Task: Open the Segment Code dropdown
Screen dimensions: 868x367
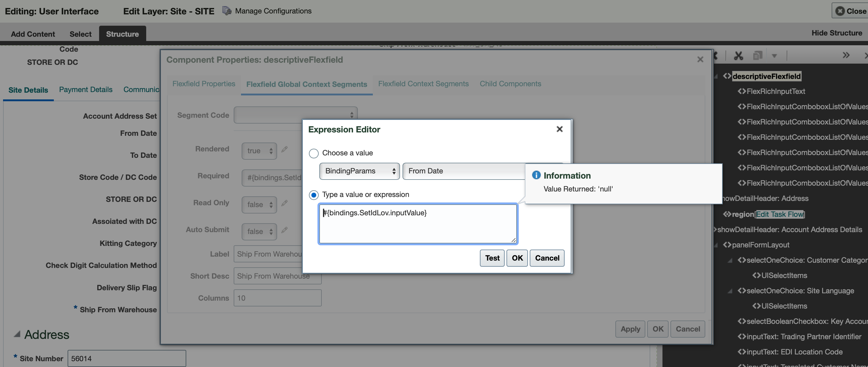Action: point(295,115)
